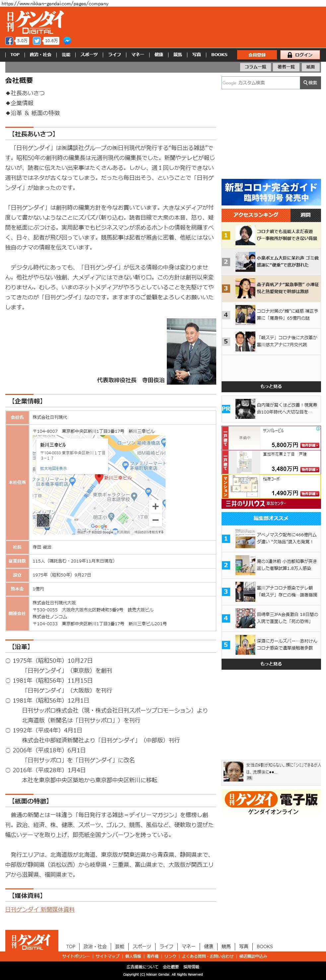The height and width of the screenshot is (980, 326).
Task: Open 競馬 in main navigation
Action: click(178, 55)
